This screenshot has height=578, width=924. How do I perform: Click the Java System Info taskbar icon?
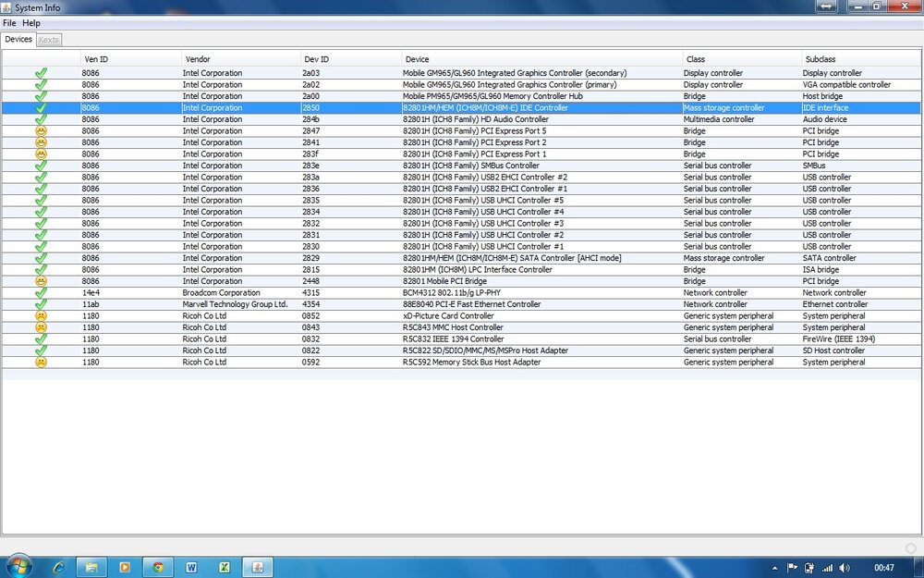pos(258,566)
